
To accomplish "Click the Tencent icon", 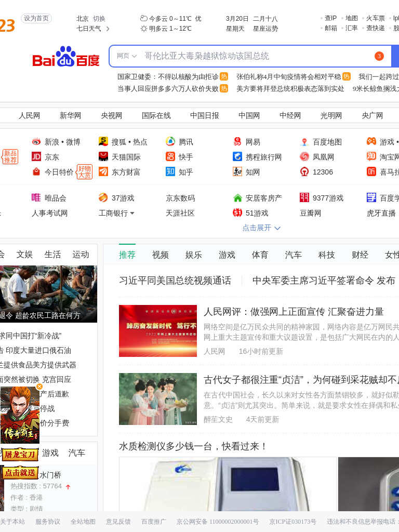I will point(170,141).
